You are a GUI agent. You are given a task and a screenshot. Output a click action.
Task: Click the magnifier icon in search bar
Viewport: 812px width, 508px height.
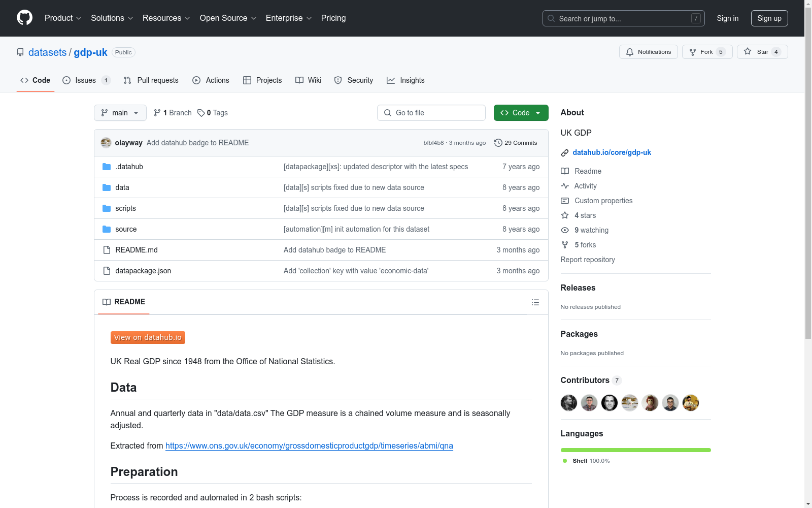[551, 18]
